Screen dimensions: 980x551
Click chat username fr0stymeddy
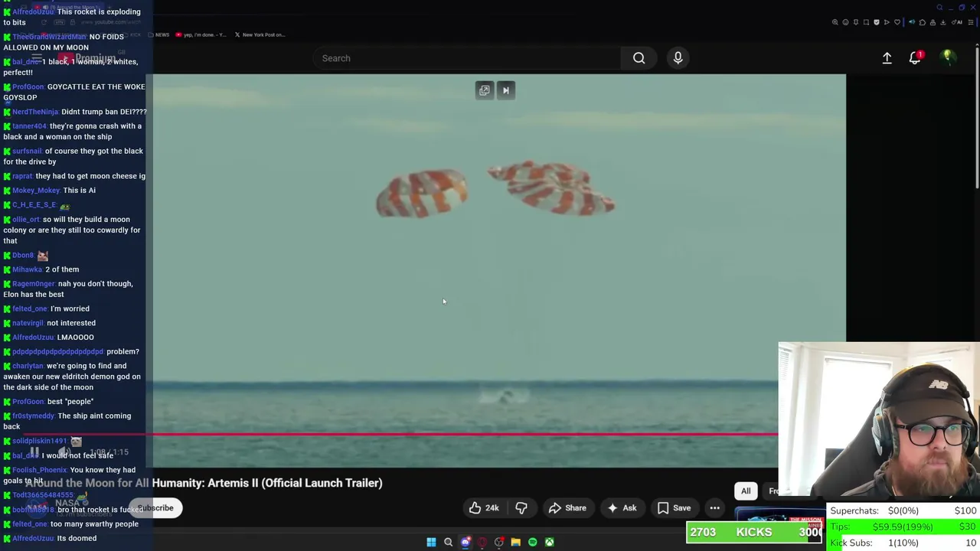pyautogui.click(x=33, y=416)
